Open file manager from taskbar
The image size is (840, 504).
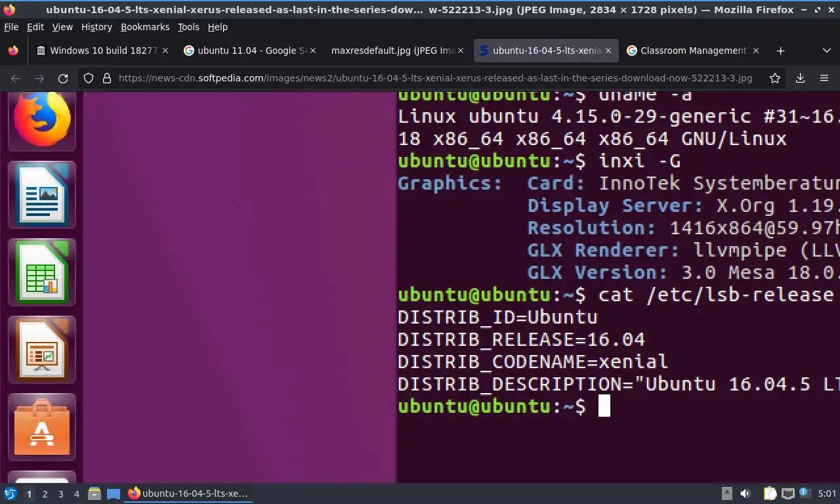tap(94, 493)
